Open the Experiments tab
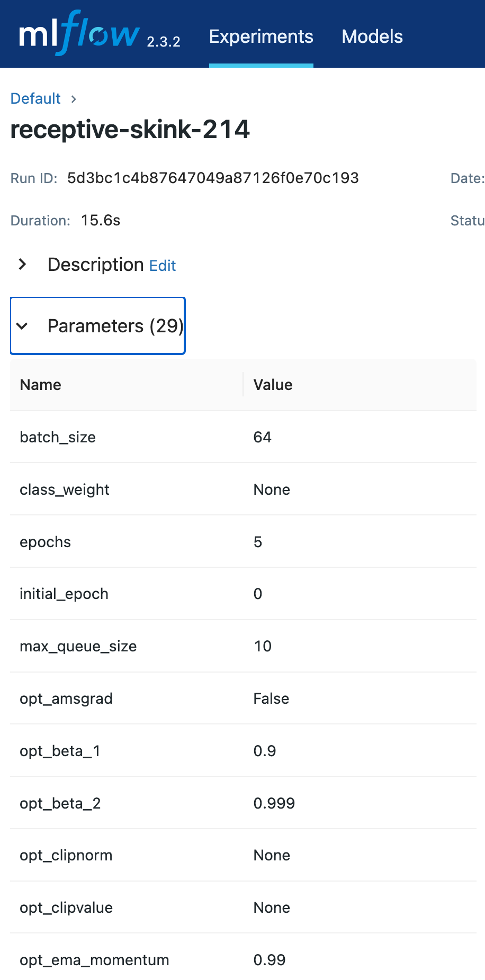 pyautogui.click(x=261, y=36)
